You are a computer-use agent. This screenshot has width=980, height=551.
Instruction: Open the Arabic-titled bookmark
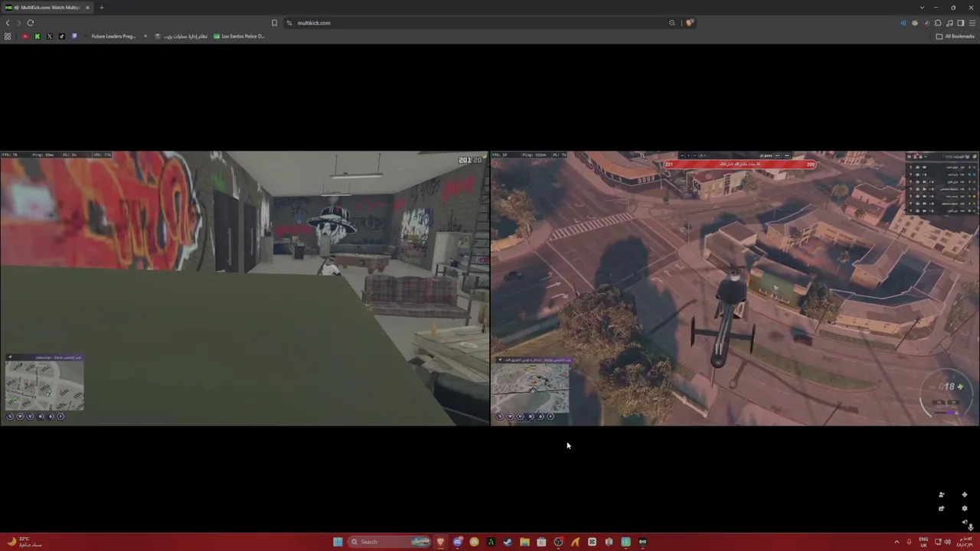[x=181, y=36]
